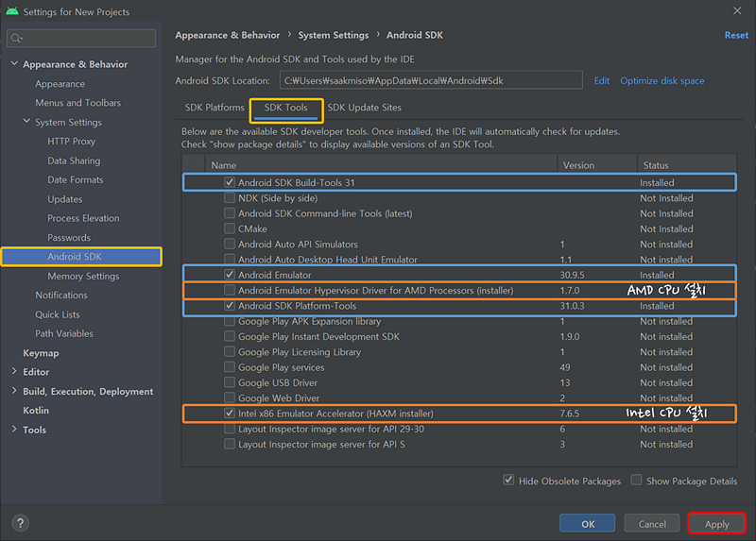Screen dimensions: 756x541
Task: Check Google Play Instant Development SDK
Action: pyautogui.click(x=230, y=337)
